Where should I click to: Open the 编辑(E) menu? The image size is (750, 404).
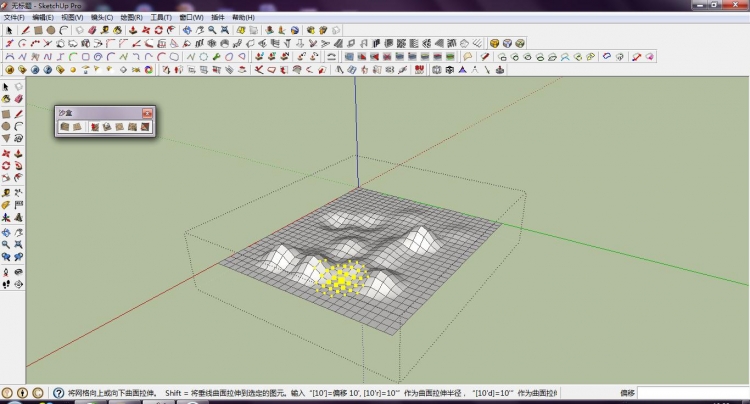pos(43,18)
